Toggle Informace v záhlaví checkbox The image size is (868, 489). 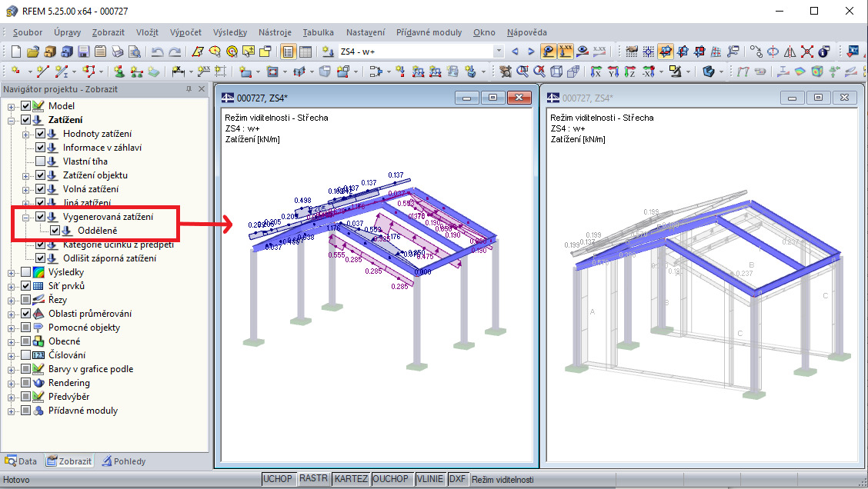coord(40,147)
